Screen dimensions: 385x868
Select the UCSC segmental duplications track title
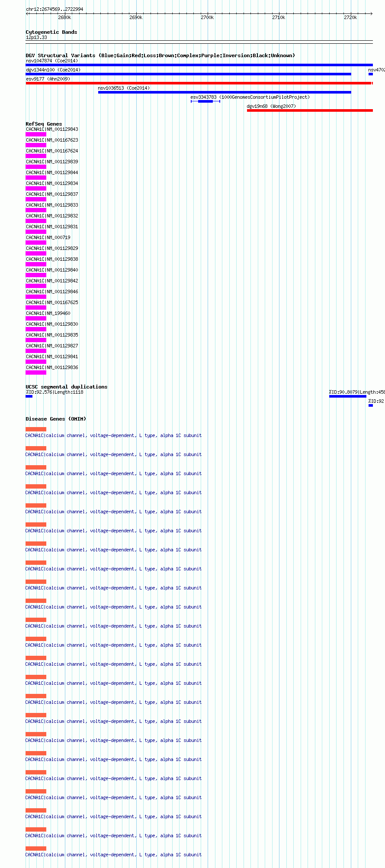(67, 387)
